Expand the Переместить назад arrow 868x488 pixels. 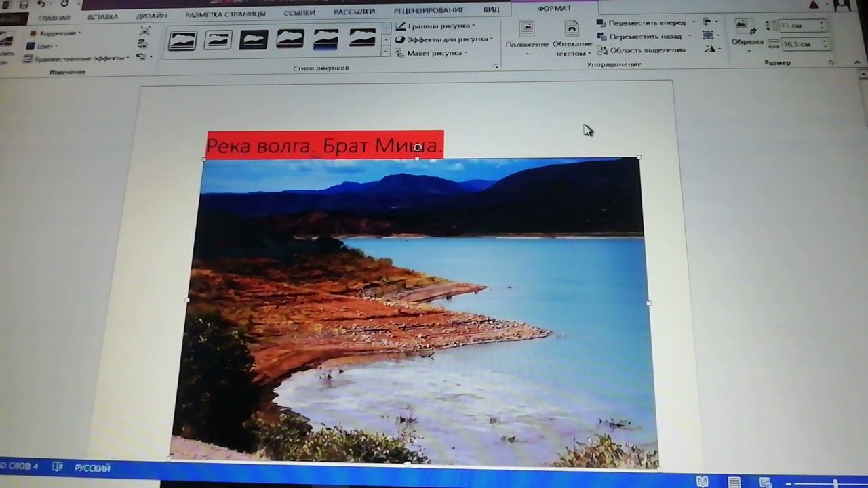[690, 36]
